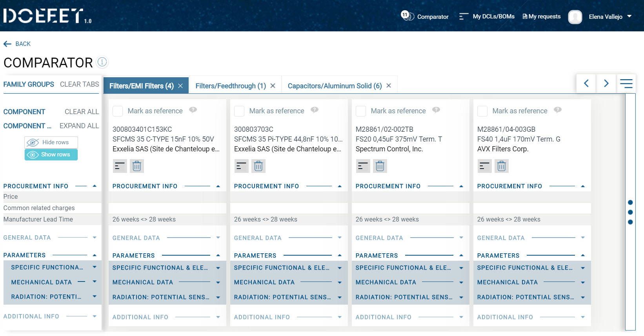Mark 300803401C153KC as reference
Image resolution: width=644 pixels, height=336 pixels.
tap(118, 111)
